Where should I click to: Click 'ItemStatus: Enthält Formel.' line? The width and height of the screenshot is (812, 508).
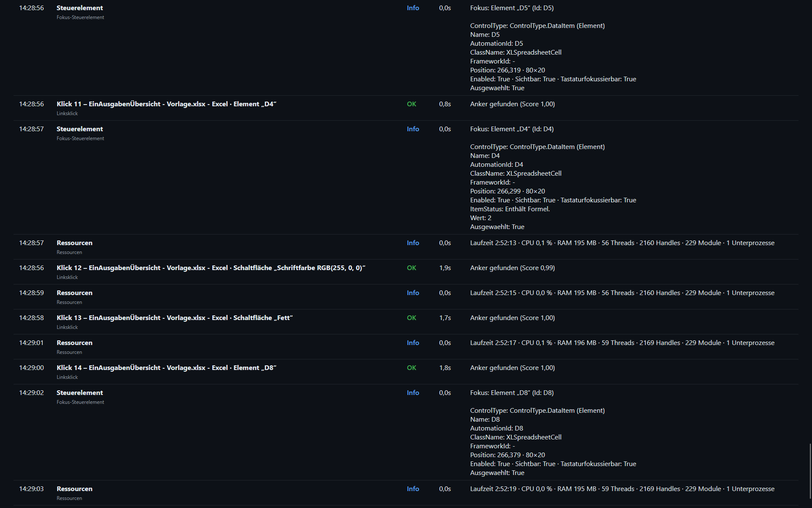(510, 209)
